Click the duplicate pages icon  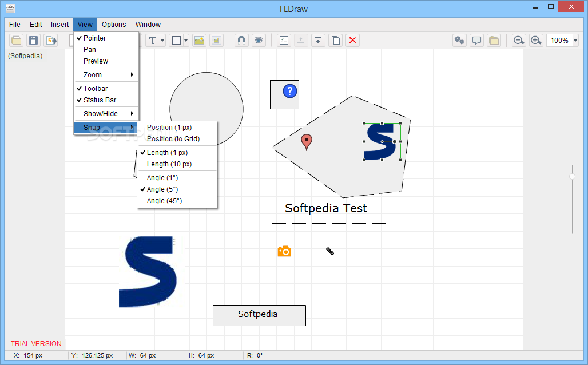(336, 40)
